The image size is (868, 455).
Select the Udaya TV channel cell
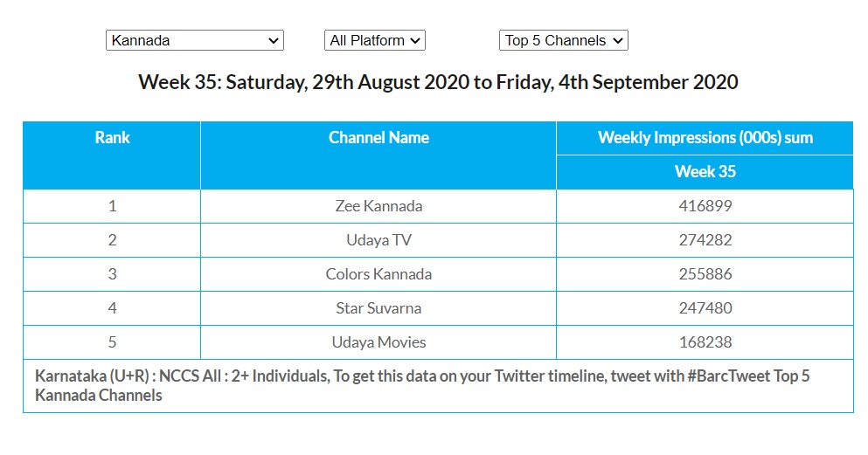click(x=378, y=240)
